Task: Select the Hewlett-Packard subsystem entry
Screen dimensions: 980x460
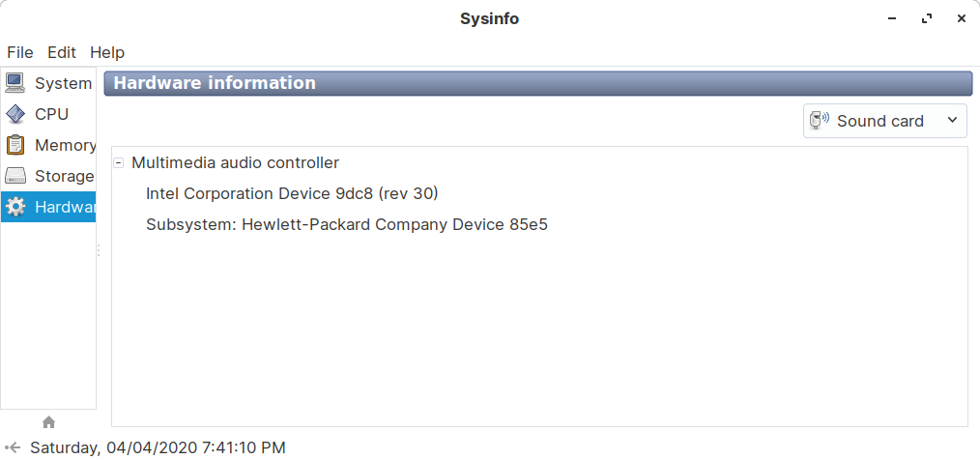Action: click(x=346, y=225)
